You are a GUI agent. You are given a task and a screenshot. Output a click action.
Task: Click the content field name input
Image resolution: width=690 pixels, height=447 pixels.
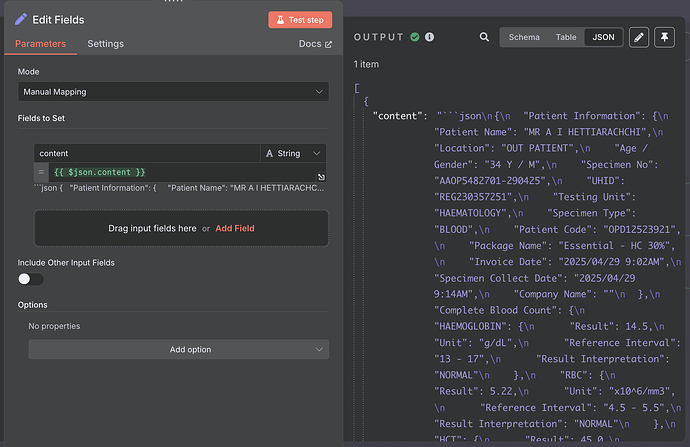(x=147, y=153)
